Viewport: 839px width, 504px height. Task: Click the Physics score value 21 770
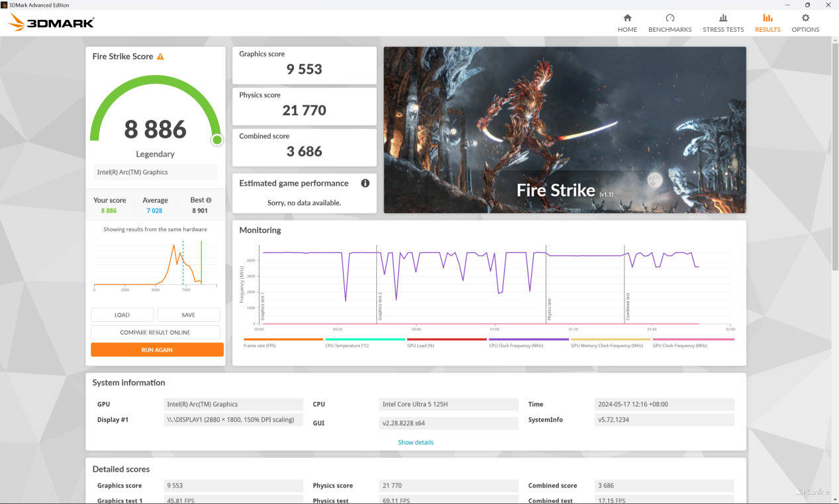point(305,110)
